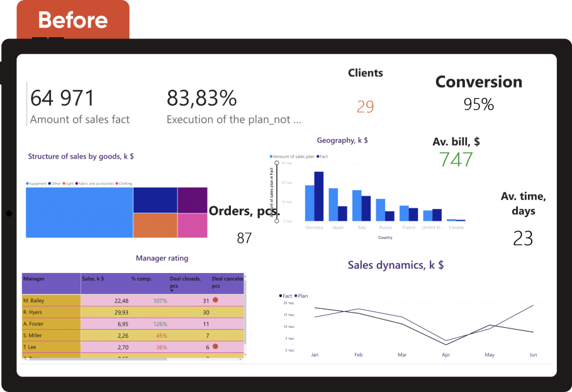Click the Clients value 29
572x392 pixels.
click(365, 106)
